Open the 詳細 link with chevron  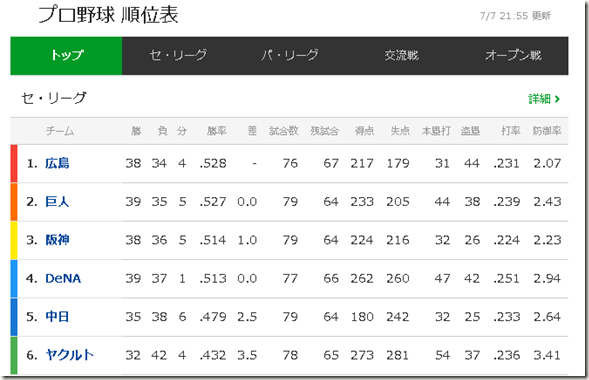(544, 99)
